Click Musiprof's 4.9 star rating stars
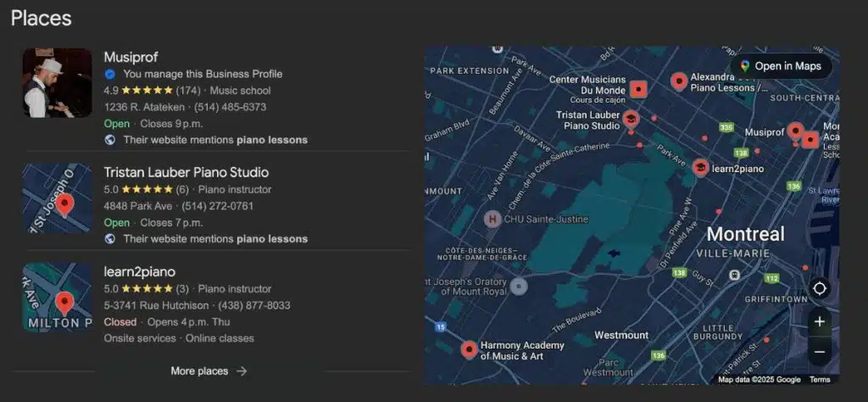 tap(147, 90)
